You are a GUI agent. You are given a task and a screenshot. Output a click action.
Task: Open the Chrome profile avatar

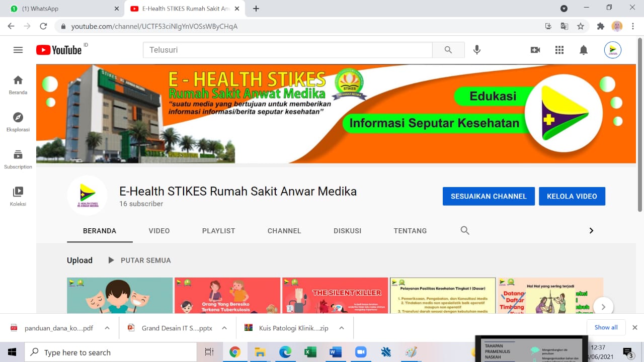tap(617, 26)
